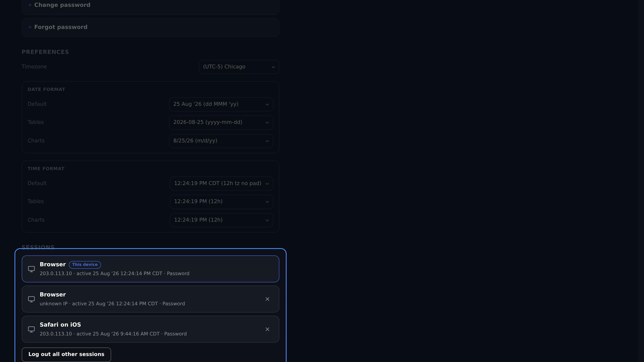Click the monitor icon of unknown IP session
The height and width of the screenshot is (362, 644).
[x=31, y=299]
